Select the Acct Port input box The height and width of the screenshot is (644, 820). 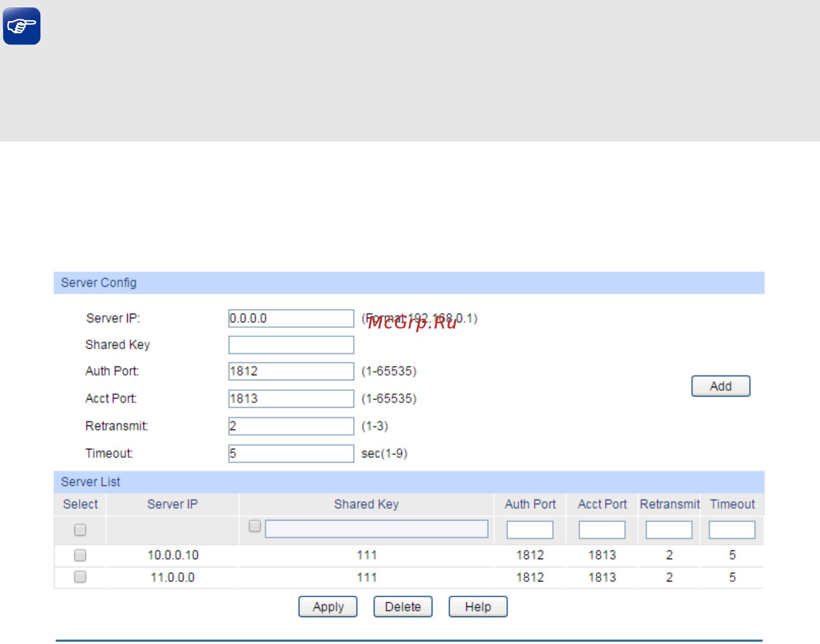coord(291,399)
